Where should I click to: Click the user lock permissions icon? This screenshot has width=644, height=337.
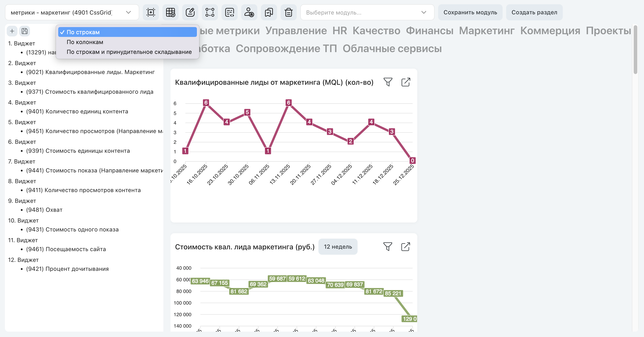[249, 12]
